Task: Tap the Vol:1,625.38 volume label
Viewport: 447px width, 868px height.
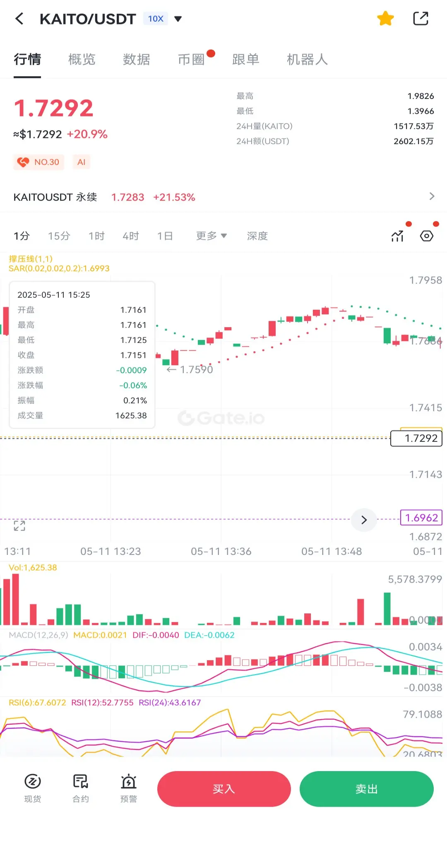Action: tap(33, 567)
